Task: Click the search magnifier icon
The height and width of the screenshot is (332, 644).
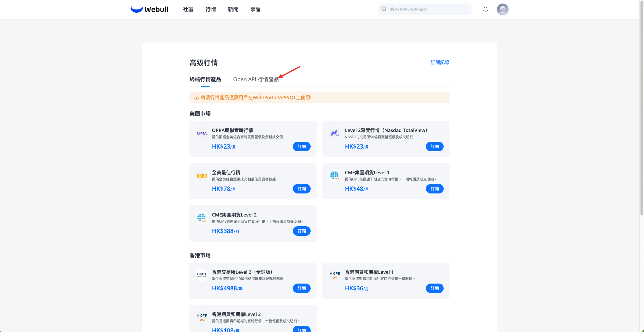Action: point(384,9)
